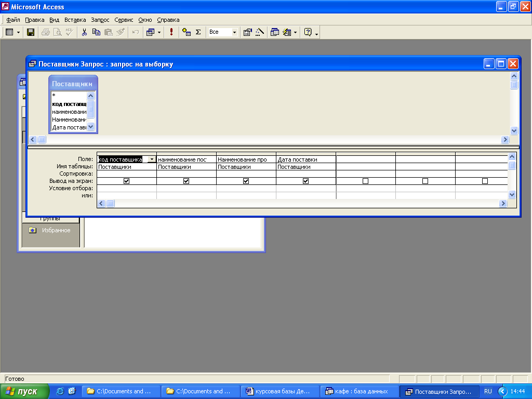This screenshot has width=532, height=399.
Task: Launch the Build expression wand icon
Action: click(x=260, y=32)
